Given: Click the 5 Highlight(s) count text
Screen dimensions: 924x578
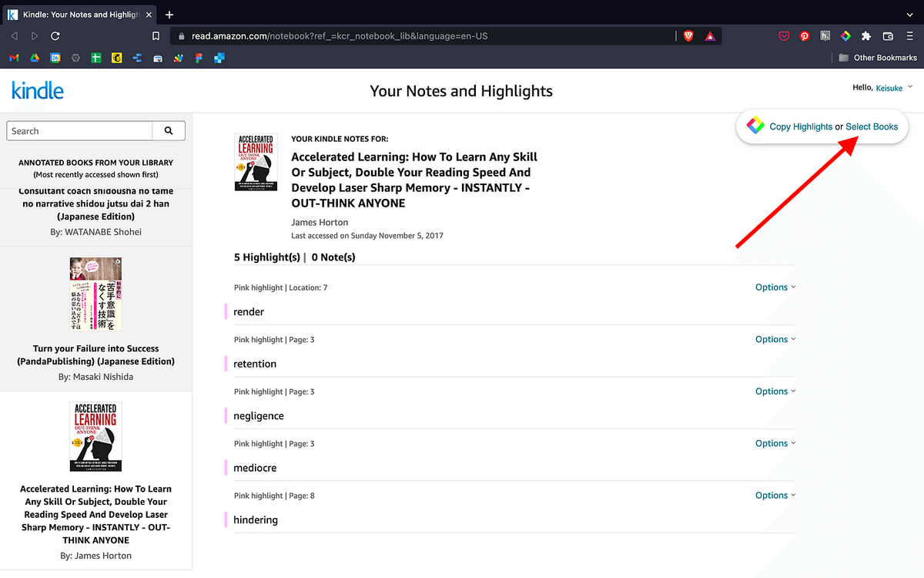Looking at the screenshot, I should click(x=267, y=257).
